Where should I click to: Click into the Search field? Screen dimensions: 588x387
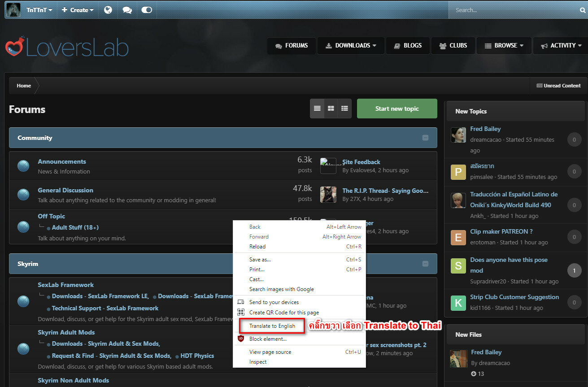pos(514,10)
